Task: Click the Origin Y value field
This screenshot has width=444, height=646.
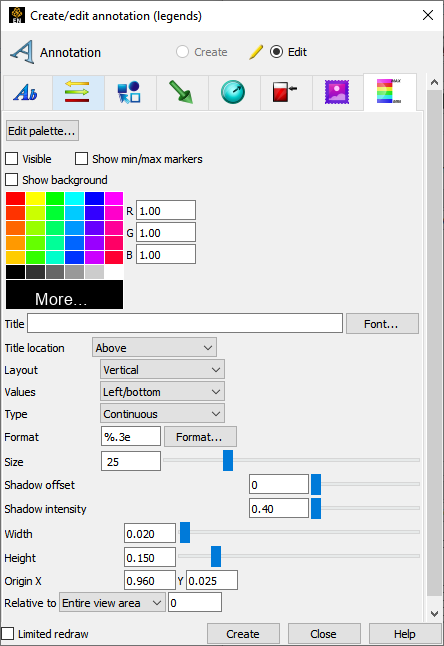Action: pos(212,580)
